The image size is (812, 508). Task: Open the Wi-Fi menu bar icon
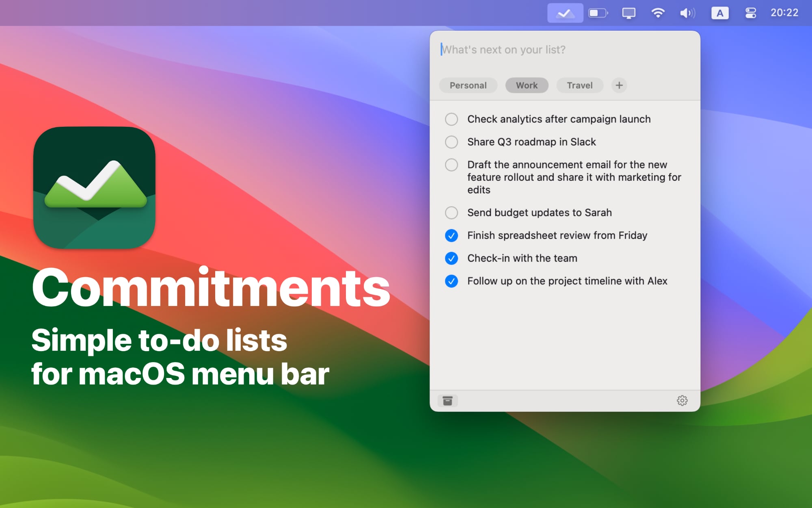pyautogui.click(x=658, y=13)
